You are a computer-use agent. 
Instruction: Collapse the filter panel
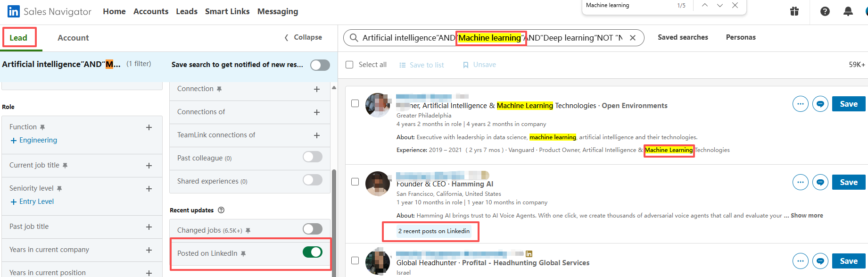303,37
